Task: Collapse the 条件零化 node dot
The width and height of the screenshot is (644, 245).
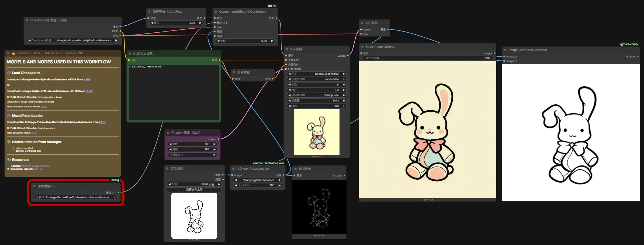Action: pyautogui.click(x=234, y=72)
